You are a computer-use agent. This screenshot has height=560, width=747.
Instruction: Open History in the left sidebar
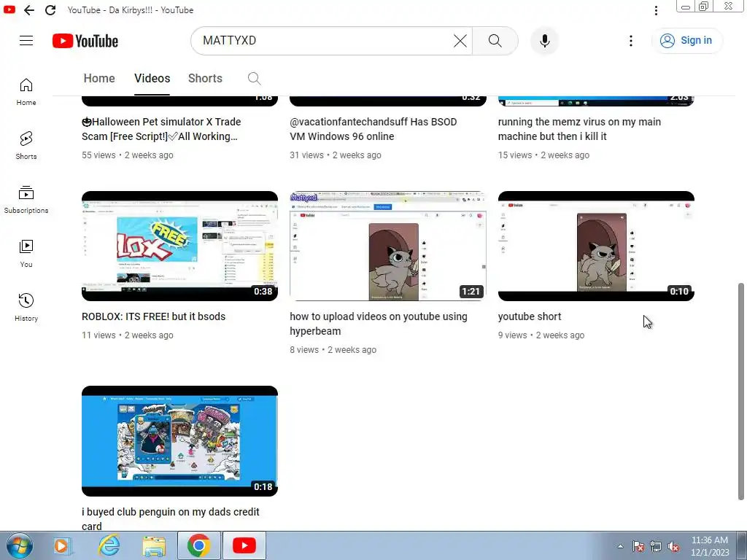click(x=26, y=308)
